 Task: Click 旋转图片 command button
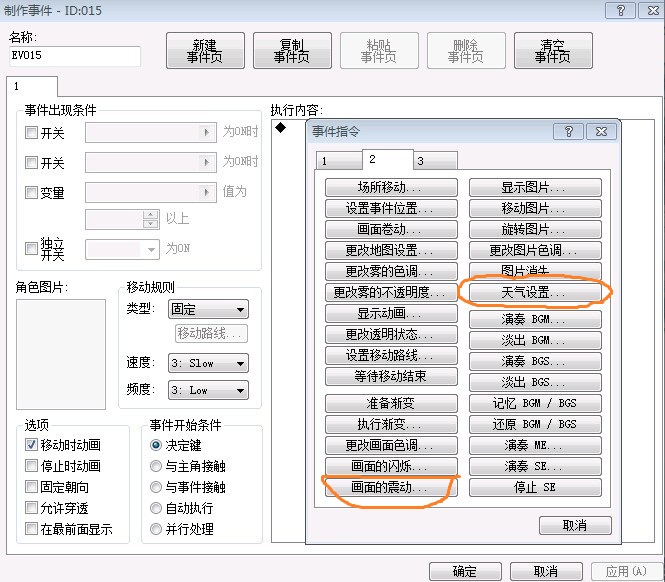coord(535,229)
